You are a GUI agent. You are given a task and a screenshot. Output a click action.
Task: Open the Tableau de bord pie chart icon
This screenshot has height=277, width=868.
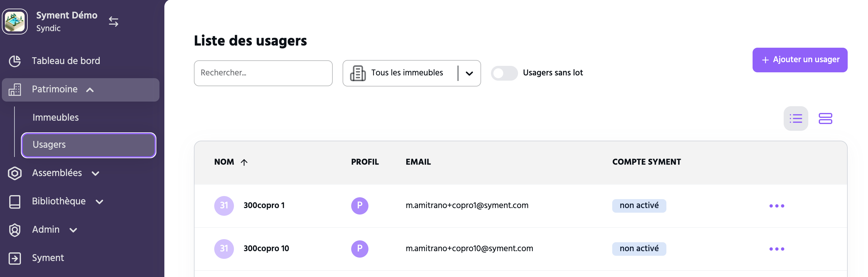point(15,61)
